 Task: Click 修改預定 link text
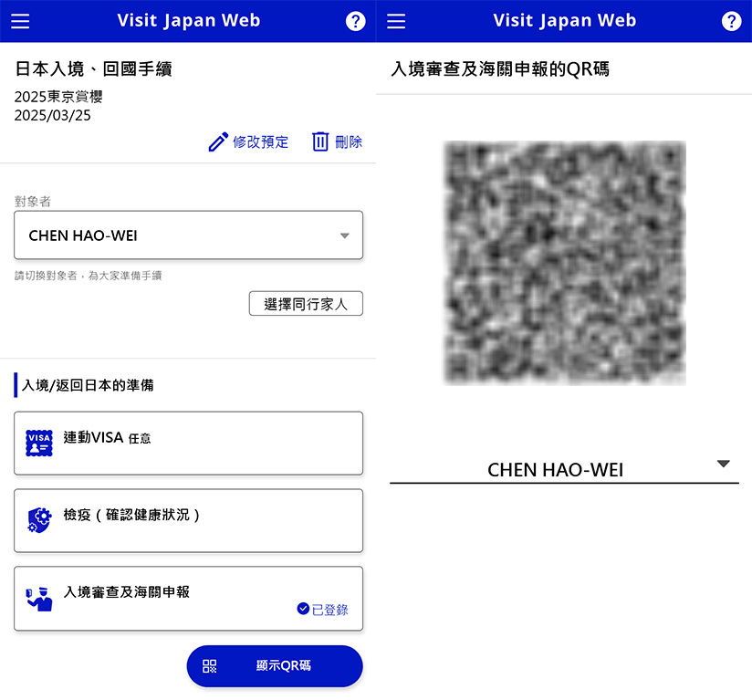260,142
